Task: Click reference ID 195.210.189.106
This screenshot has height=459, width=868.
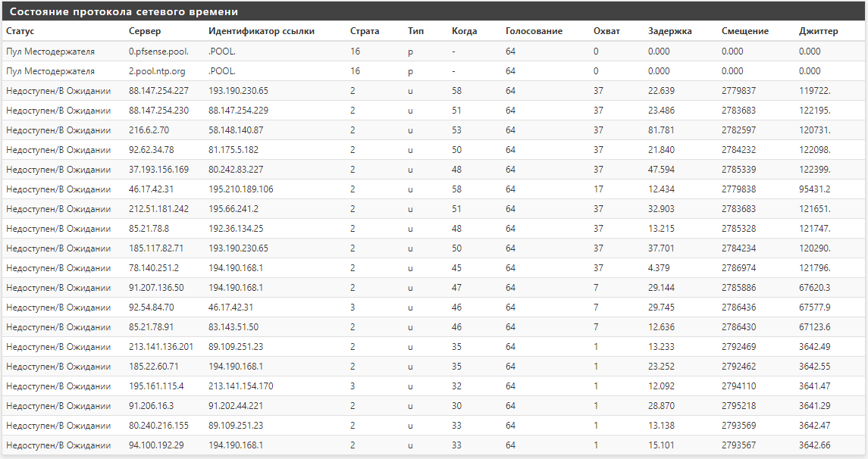Action: pyautogui.click(x=240, y=189)
